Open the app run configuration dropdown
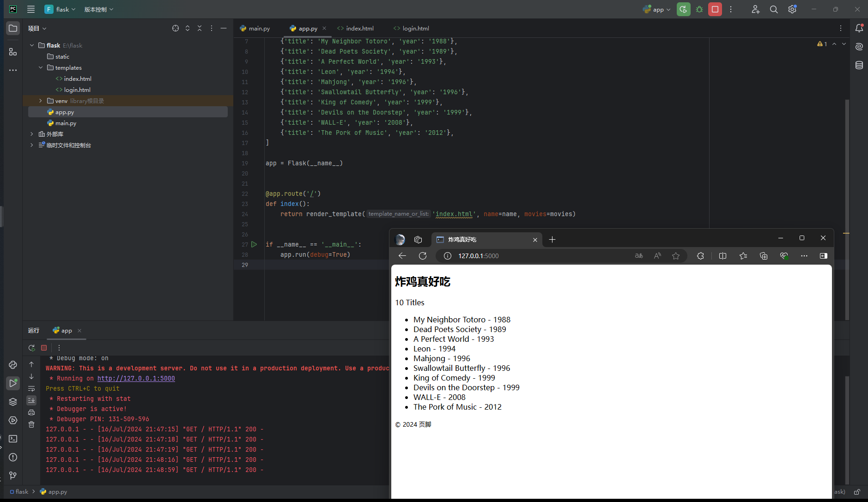This screenshot has height=502, width=868. (657, 9)
